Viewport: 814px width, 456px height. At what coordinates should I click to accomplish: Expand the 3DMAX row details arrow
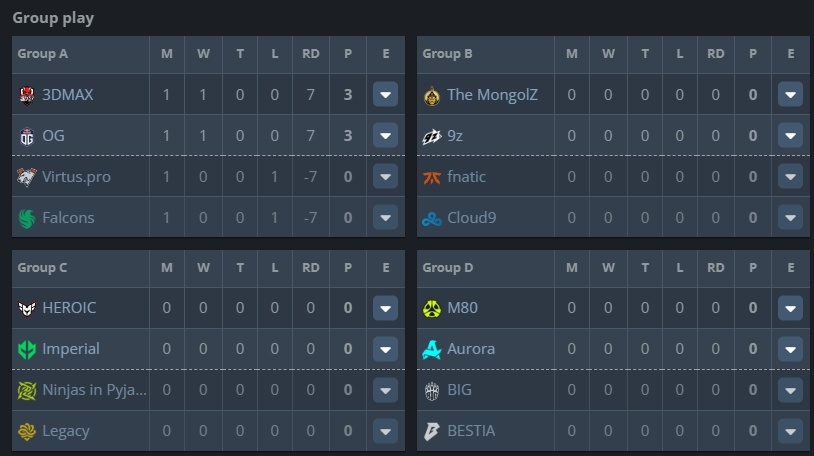pos(385,95)
